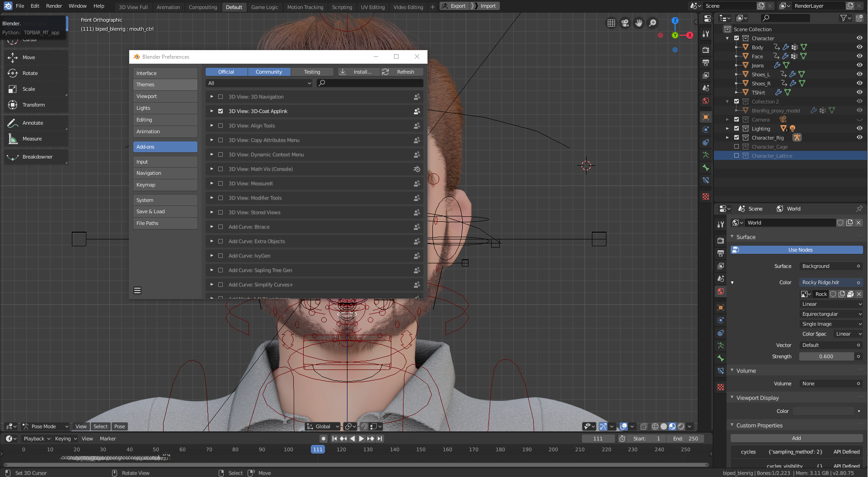Image resolution: width=868 pixels, height=477 pixels.
Task: Select the Transform tool
Action: [36, 105]
